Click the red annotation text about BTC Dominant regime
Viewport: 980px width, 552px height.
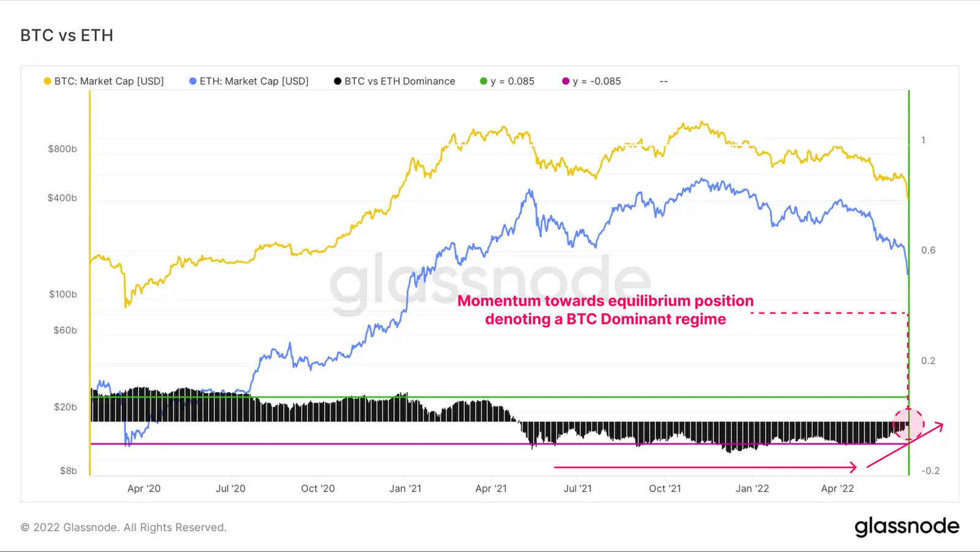[605, 310]
